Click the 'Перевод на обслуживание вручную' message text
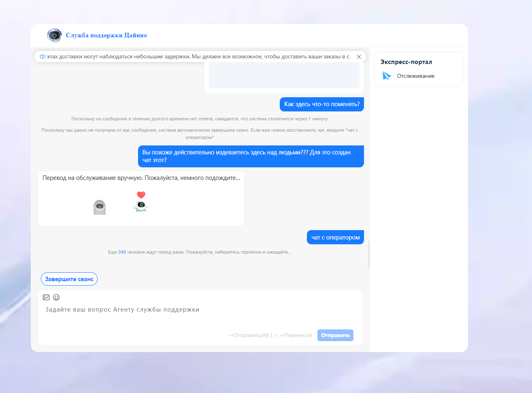Image resolution: width=532 pixels, height=393 pixels. 141,178
